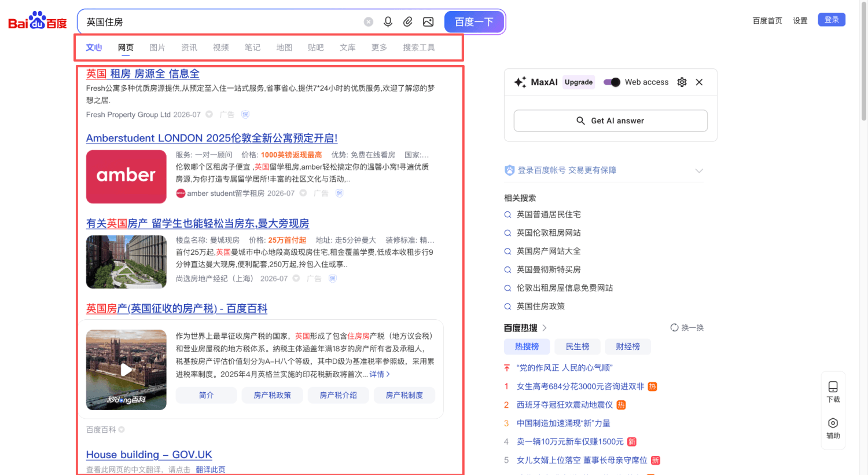Screen dimensions: 868x475
Task: Open 搜索工具 options
Action: (419, 47)
